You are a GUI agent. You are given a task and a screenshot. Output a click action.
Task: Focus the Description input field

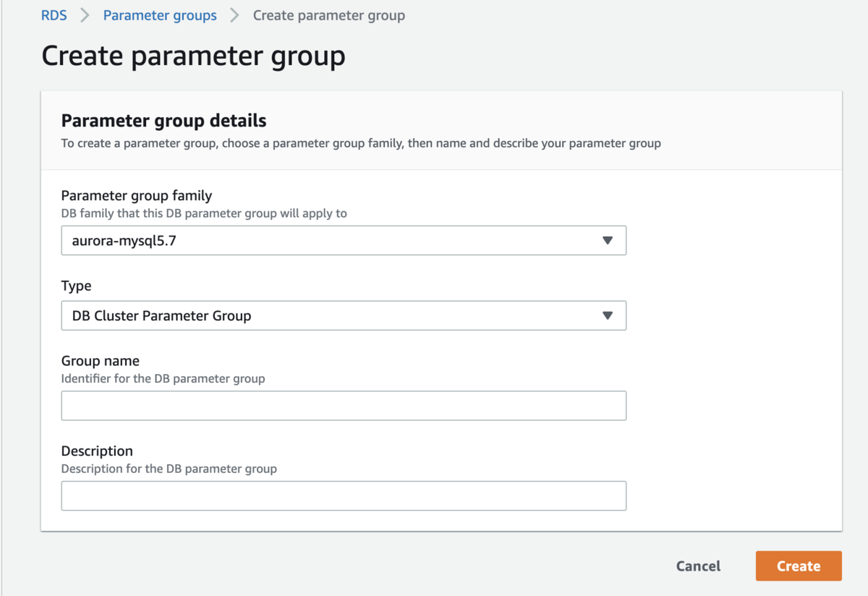click(x=343, y=496)
